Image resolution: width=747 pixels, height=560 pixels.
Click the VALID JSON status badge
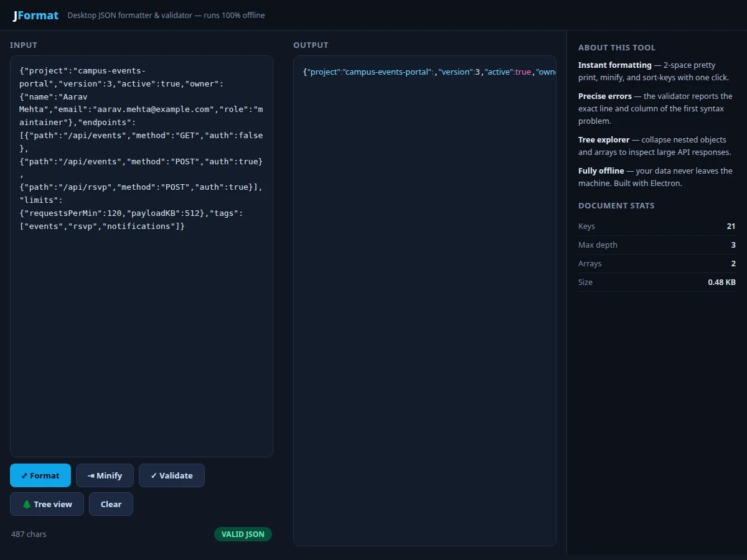pos(243,534)
